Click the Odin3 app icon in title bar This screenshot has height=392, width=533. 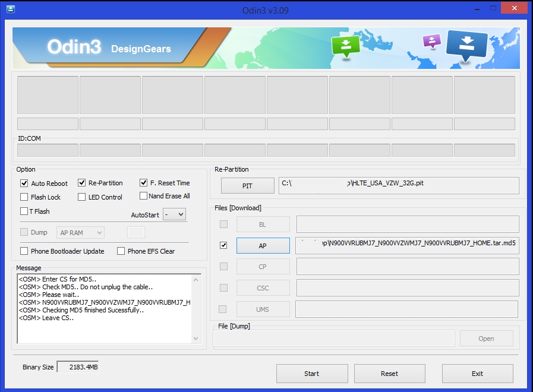(11, 10)
